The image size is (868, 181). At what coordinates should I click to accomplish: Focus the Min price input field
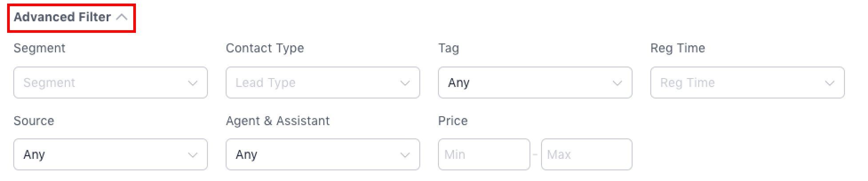click(484, 154)
